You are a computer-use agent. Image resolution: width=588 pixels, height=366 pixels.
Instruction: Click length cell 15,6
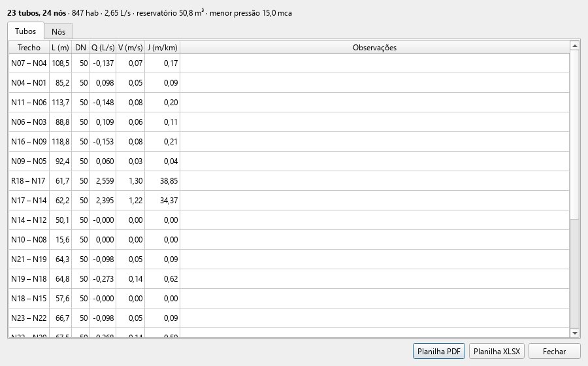pyautogui.click(x=60, y=239)
